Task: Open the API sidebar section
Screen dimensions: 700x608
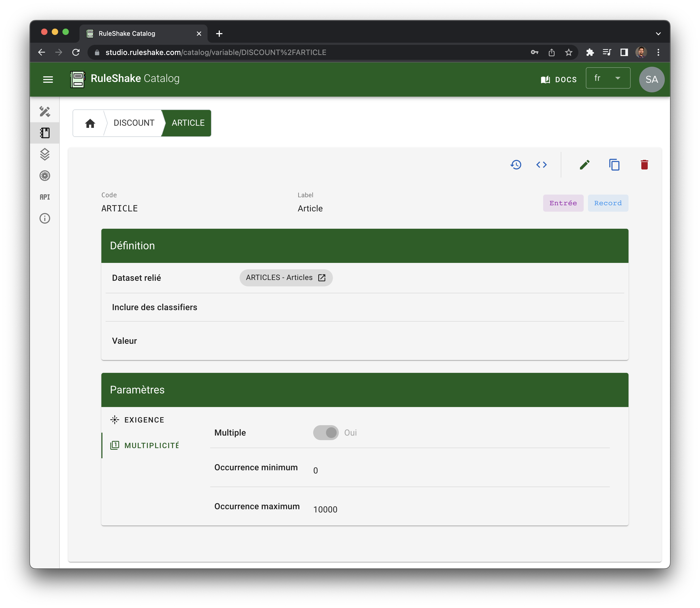Action: click(45, 197)
